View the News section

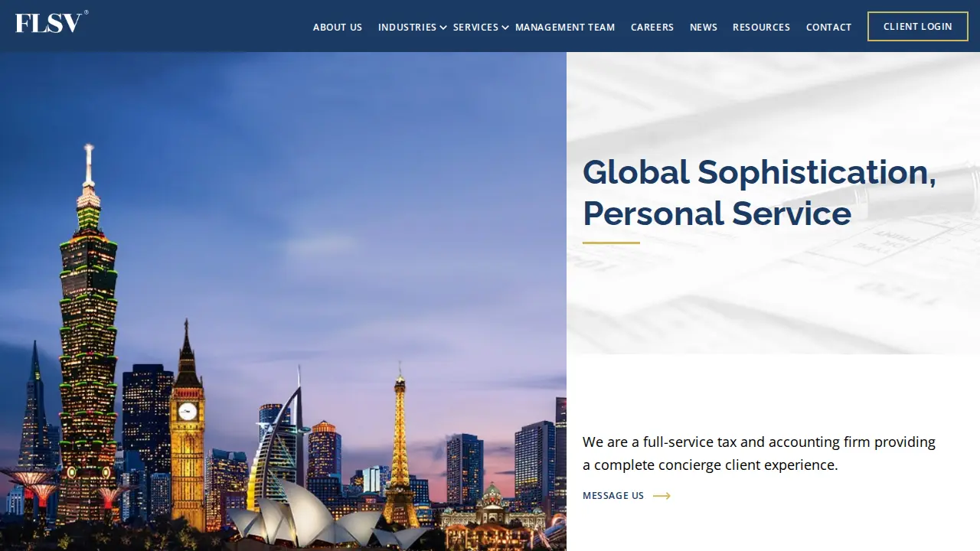(x=704, y=27)
